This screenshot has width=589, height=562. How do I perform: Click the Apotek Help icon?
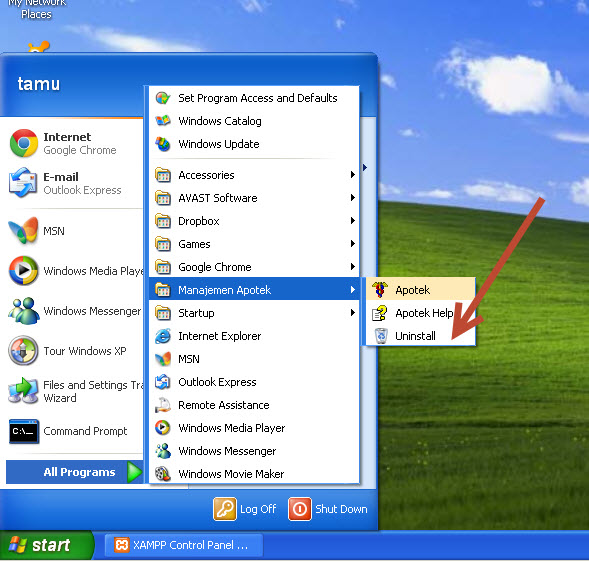pos(380,313)
